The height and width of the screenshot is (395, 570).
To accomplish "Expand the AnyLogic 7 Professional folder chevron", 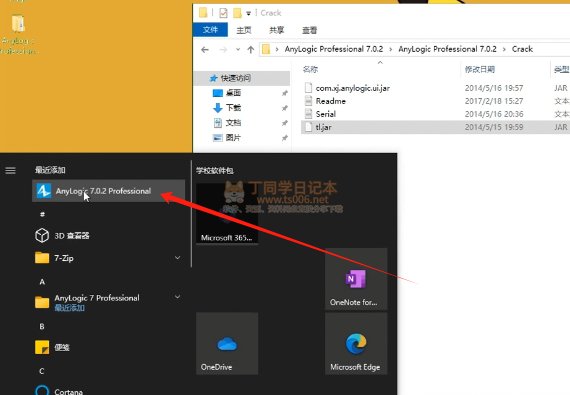I will click(177, 297).
